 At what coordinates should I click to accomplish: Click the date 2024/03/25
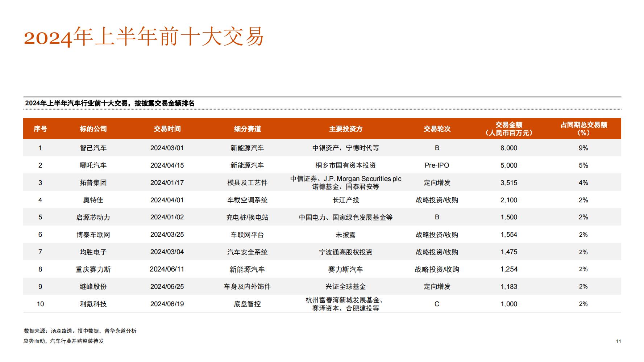click(x=167, y=235)
